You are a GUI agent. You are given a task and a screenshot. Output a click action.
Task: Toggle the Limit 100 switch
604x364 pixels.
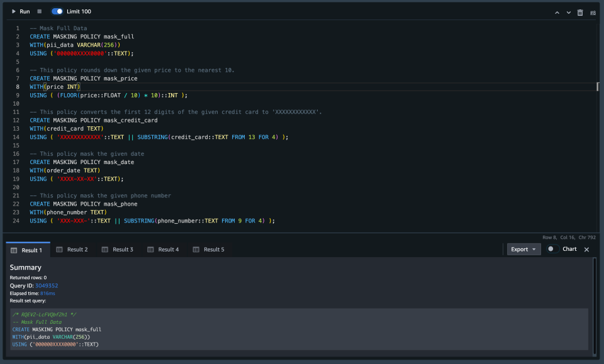click(x=57, y=11)
